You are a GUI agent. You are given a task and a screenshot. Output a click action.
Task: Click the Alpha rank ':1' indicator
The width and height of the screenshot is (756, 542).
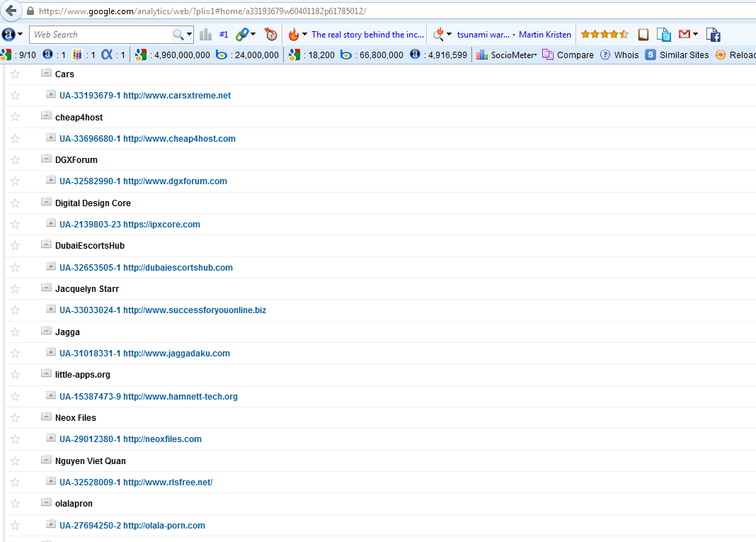[x=113, y=55]
